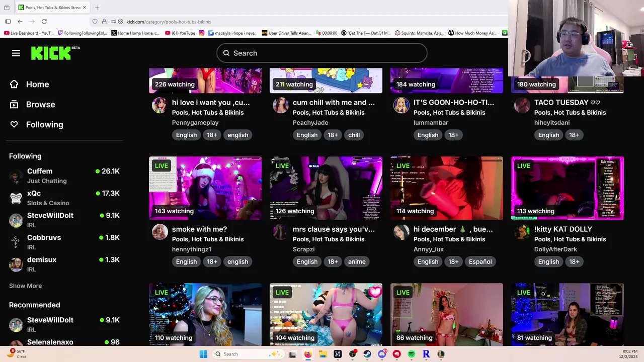
Task: Open the (61) YouTube bookmark
Action: (x=180, y=33)
